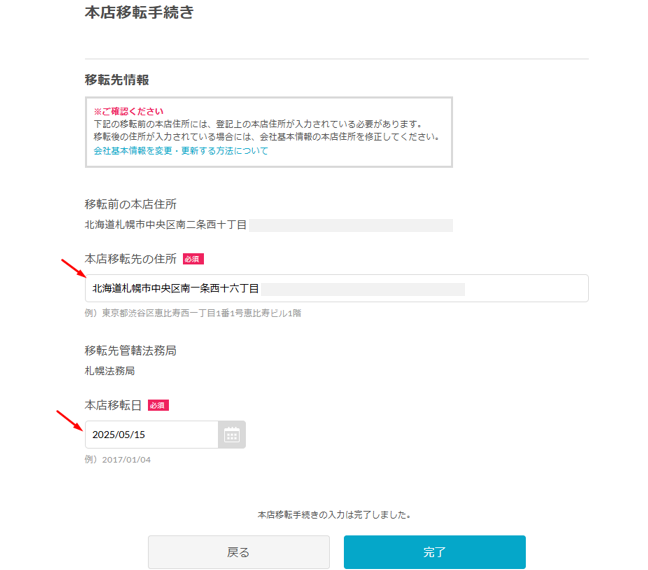Click the 移転先情報 section heading
Image resolution: width=648 pixels, height=570 pixels.
[117, 79]
